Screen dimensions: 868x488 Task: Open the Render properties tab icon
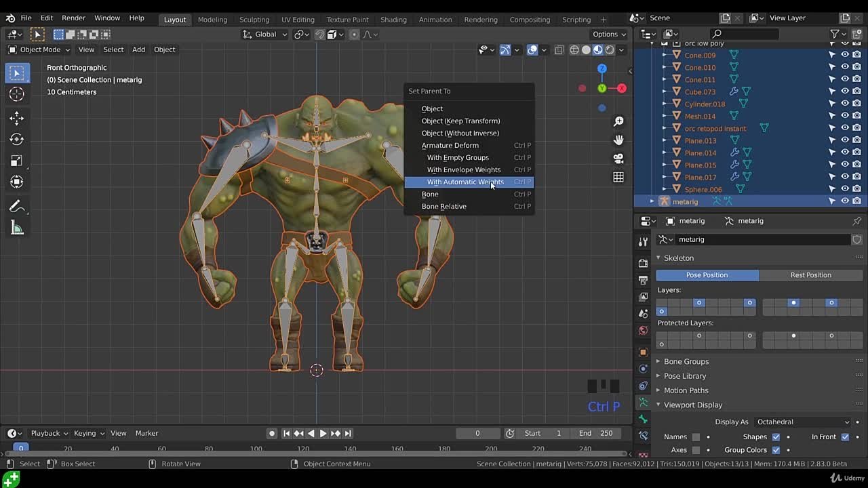(x=643, y=262)
